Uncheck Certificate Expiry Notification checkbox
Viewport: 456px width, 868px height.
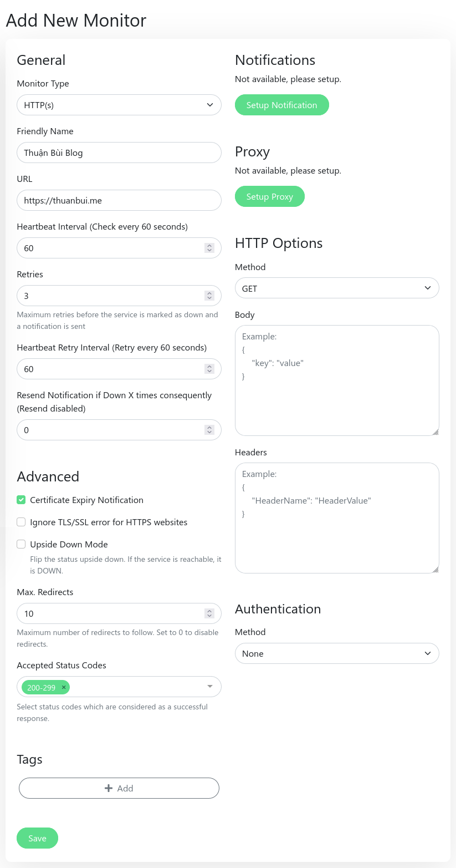pyautogui.click(x=21, y=500)
